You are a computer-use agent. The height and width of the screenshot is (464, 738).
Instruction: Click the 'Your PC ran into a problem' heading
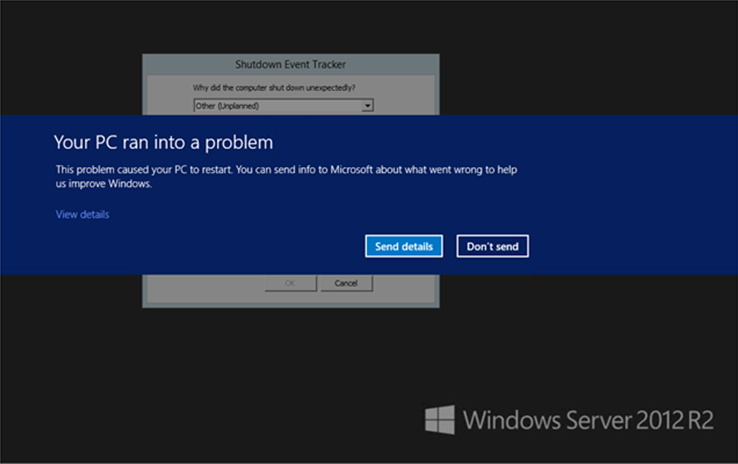click(164, 142)
